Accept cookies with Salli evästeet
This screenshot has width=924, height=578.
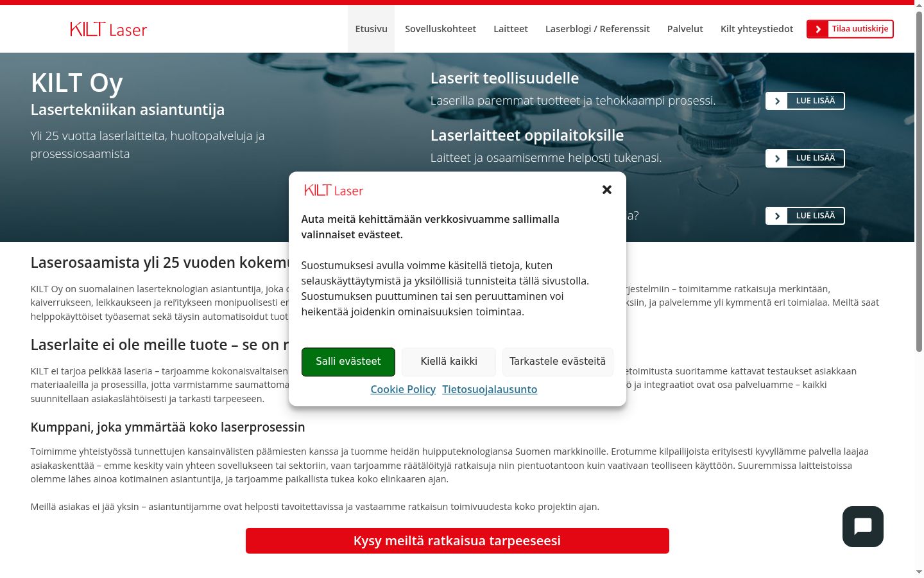348,362
